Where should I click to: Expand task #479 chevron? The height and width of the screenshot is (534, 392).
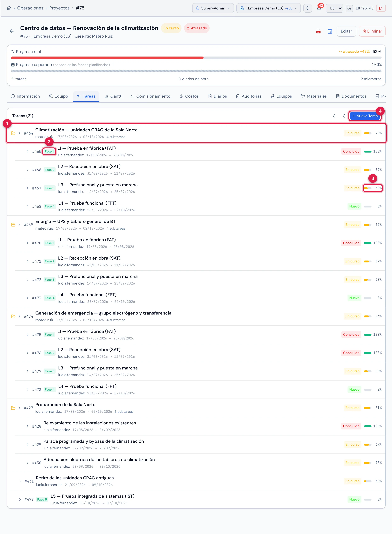point(20,500)
